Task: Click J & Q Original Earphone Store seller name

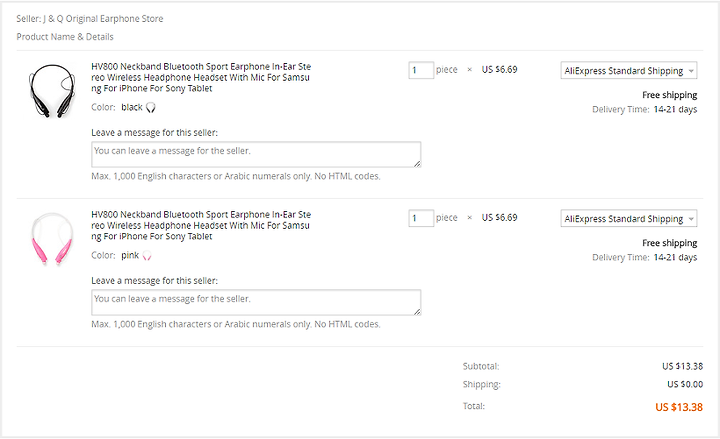Action: point(103,19)
